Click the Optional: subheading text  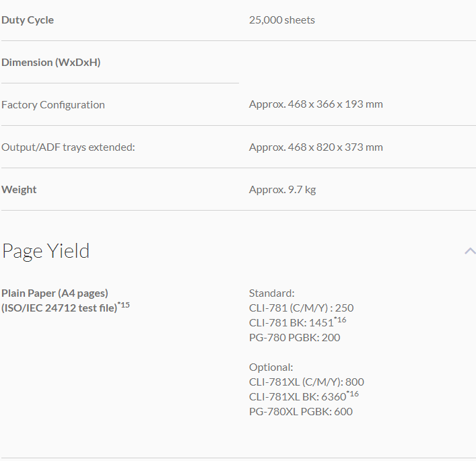click(271, 367)
